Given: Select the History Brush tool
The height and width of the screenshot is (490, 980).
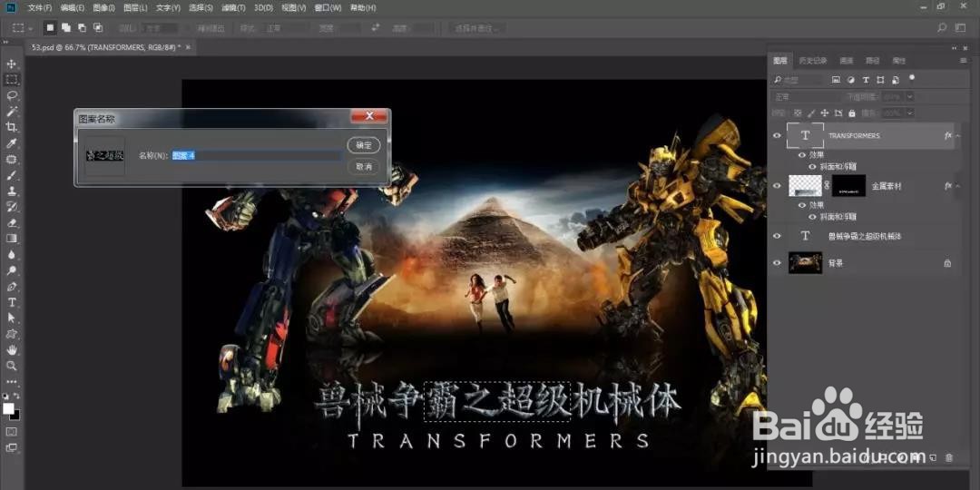Looking at the screenshot, I should pyautogui.click(x=11, y=207).
